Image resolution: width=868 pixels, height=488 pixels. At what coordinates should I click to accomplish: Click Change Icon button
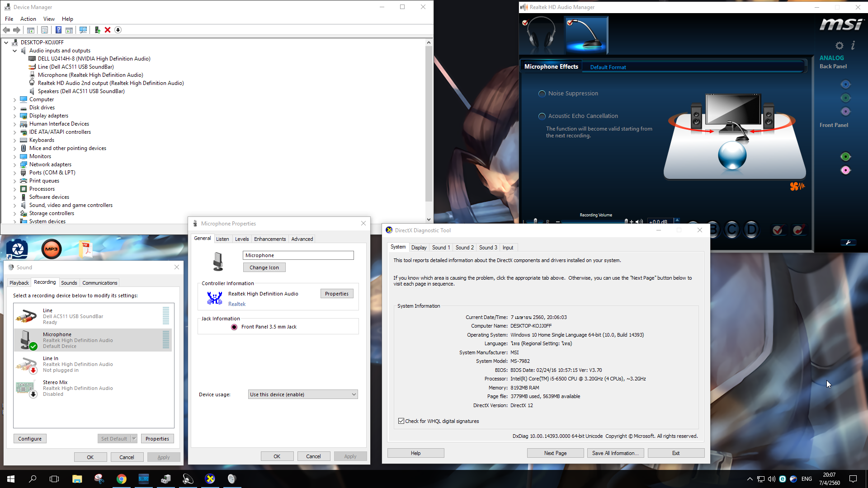click(264, 267)
